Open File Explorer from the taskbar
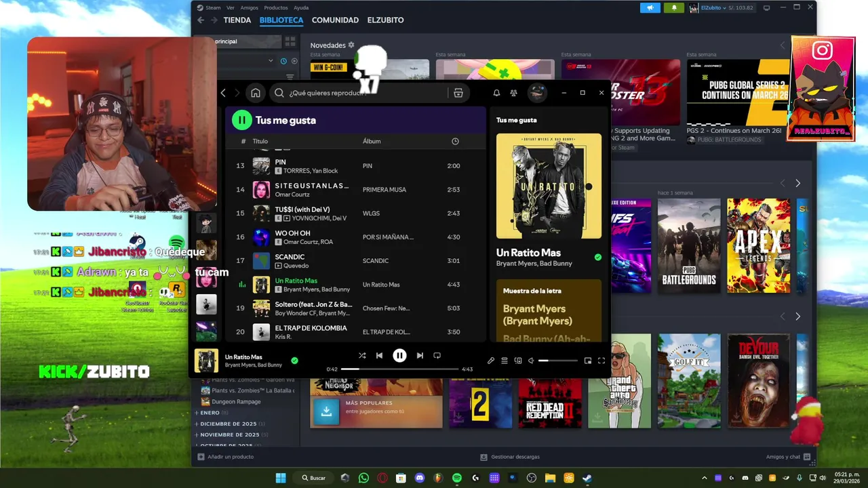This screenshot has width=868, height=488. (550, 478)
